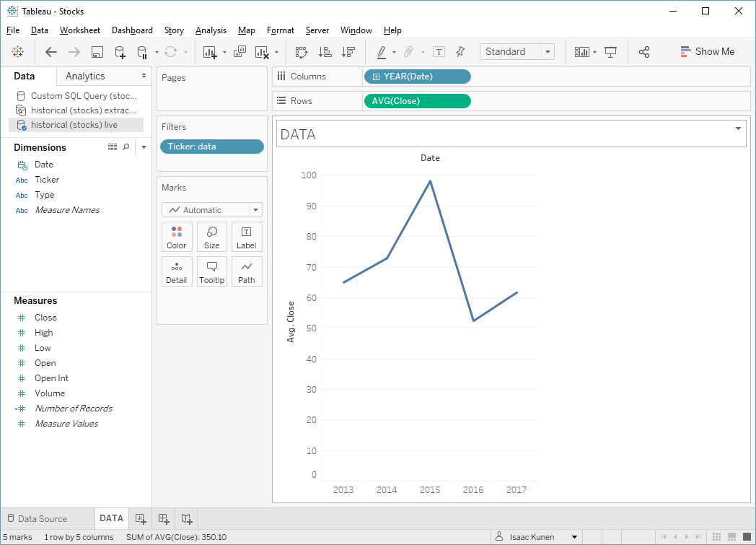
Task: Click the Size marks button
Action: (211, 237)
